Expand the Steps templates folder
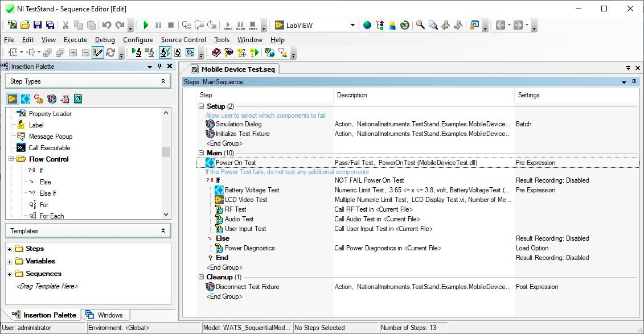The height and width of the screenshot is (334, 644). [x=10, y=249]
